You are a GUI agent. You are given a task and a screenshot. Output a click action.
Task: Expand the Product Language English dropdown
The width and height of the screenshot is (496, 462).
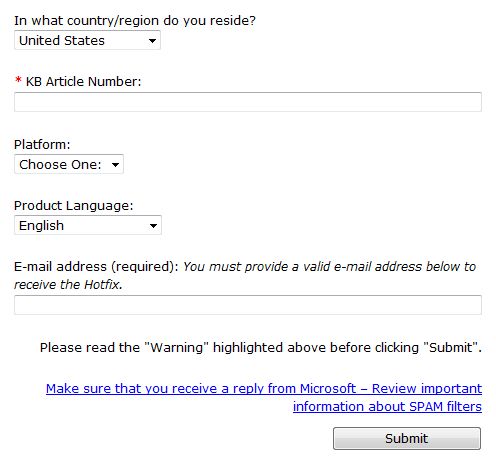coord(88,225)
